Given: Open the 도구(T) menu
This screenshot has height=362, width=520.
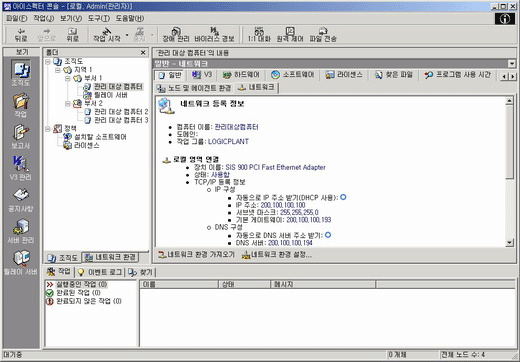Looking at the screenshot, I should click(x=99, y=18).
